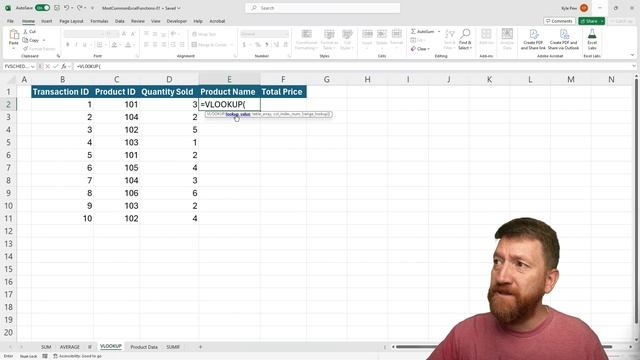This screenshot has width=640, height=360.
Task: Click the Paste clipboard icon
Action: click(x=14, y=35)
